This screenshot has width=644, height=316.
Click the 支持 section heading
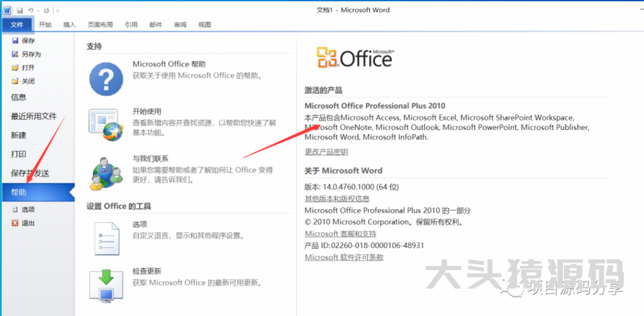(94, 46)
